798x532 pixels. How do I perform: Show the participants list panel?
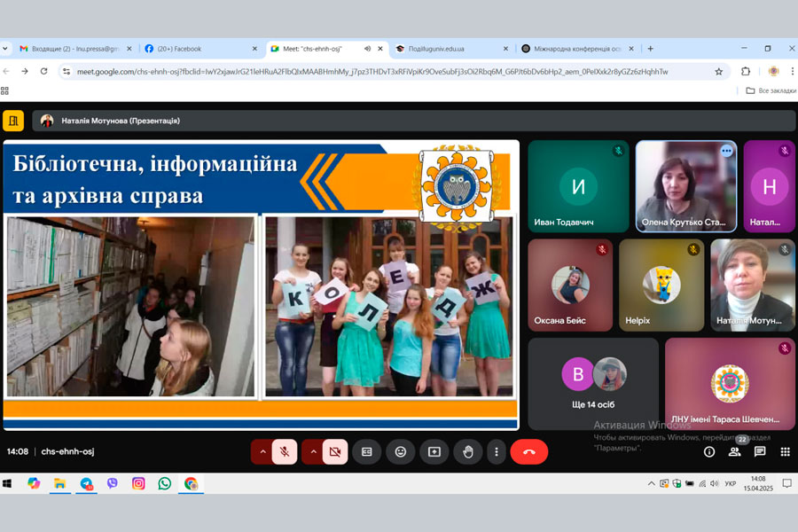click(734, 451)
